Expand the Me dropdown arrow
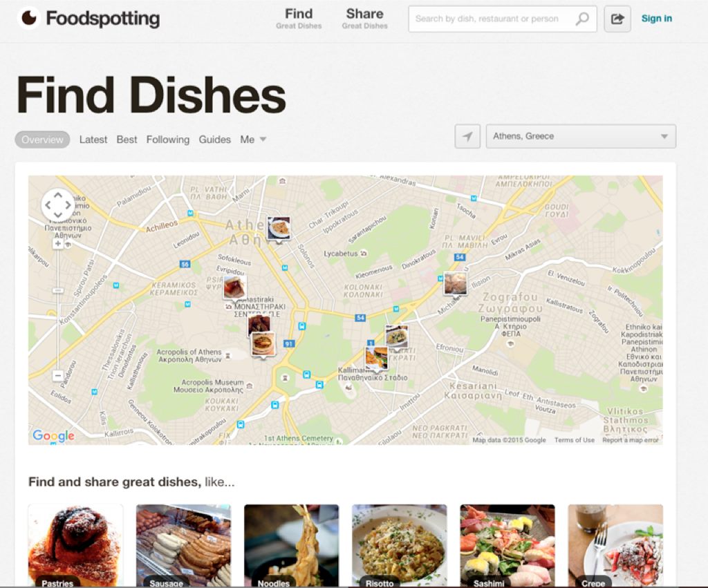This screenshot has width=708, height=588. 263,140
